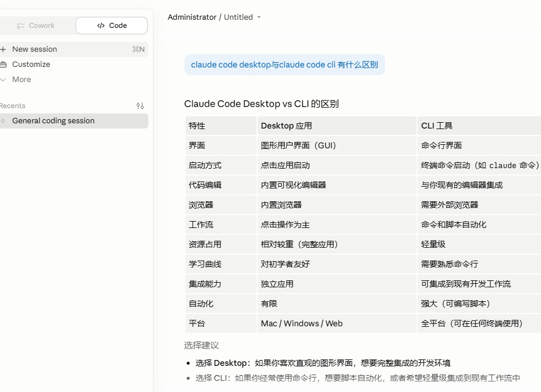Viewport: 541px width, 392px height.
Task: Click the '相对较重（完整应用）' cell
Action: point(337,244)
